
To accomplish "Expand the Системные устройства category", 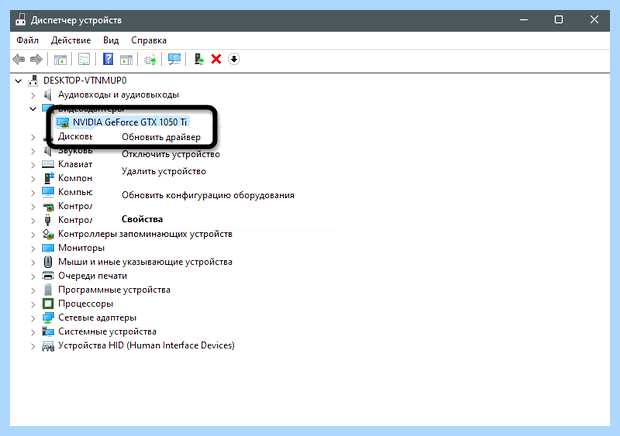I will 33,332.
